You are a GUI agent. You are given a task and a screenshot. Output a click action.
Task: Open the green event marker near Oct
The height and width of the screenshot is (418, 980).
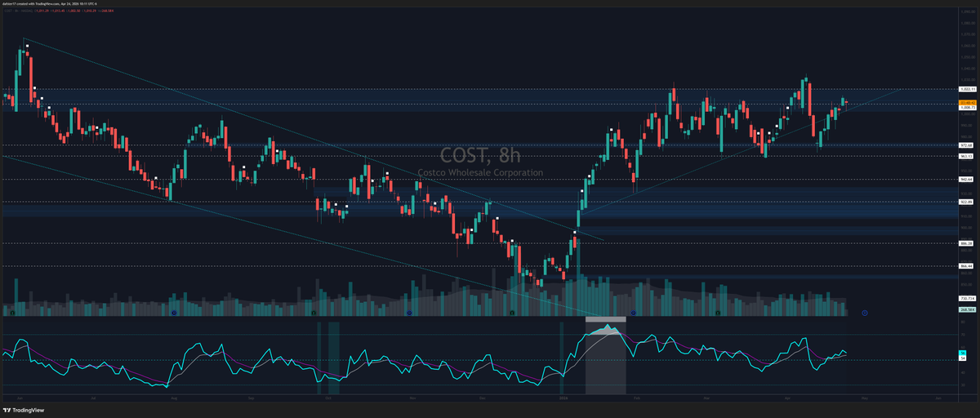coord(314,313)
